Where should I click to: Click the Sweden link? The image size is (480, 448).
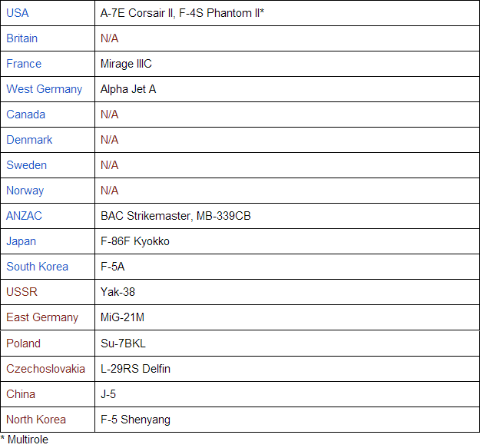tap(26, 165)
